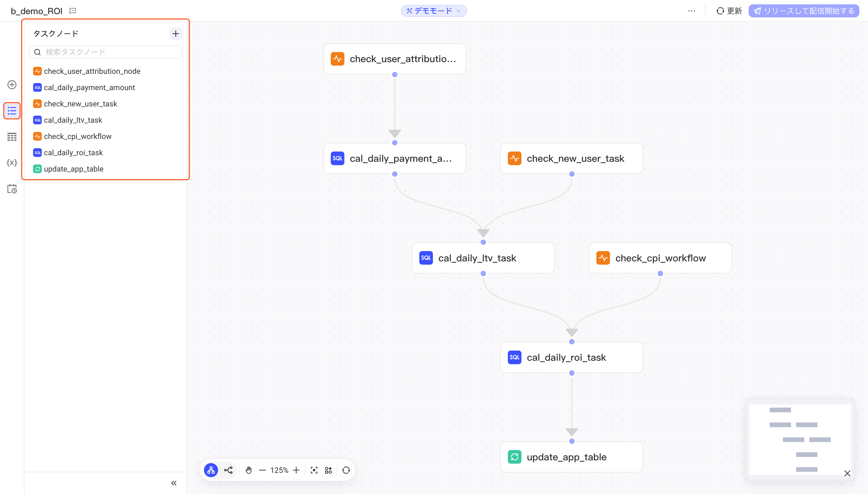Select check_user_attribution_node in the list
The image size is (868, 494).
point(106,71)
